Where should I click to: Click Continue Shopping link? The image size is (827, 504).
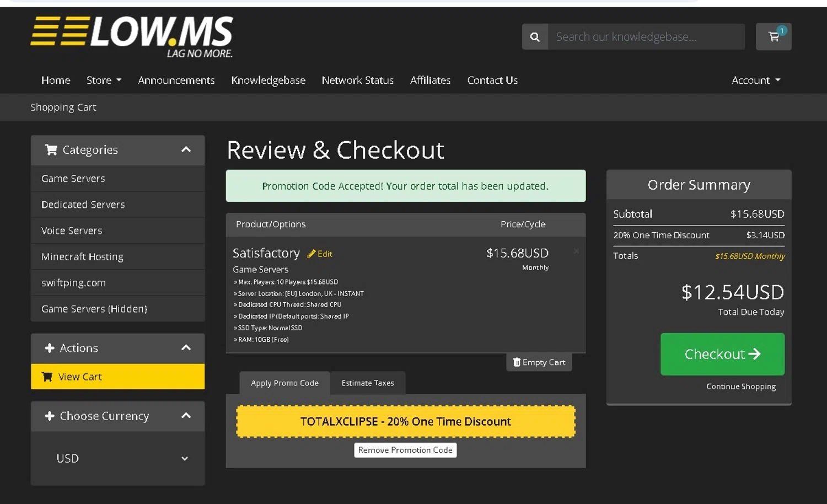click(x=741, y=387)
